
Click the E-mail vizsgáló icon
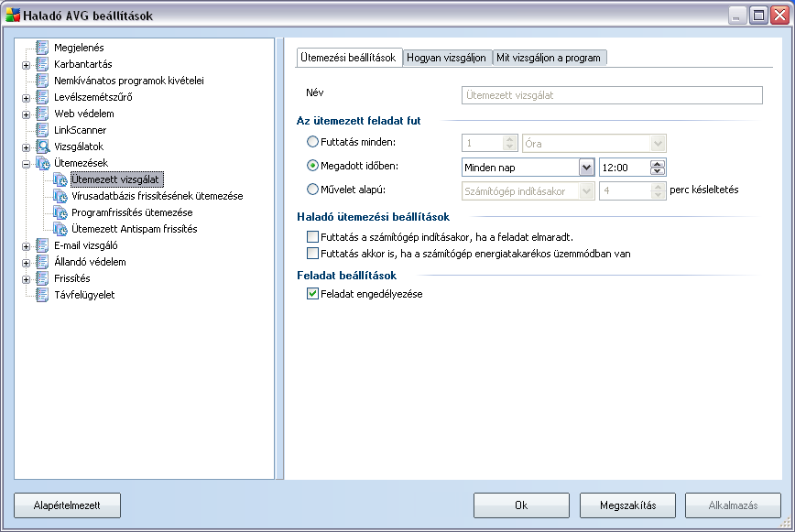click(42, 245)
